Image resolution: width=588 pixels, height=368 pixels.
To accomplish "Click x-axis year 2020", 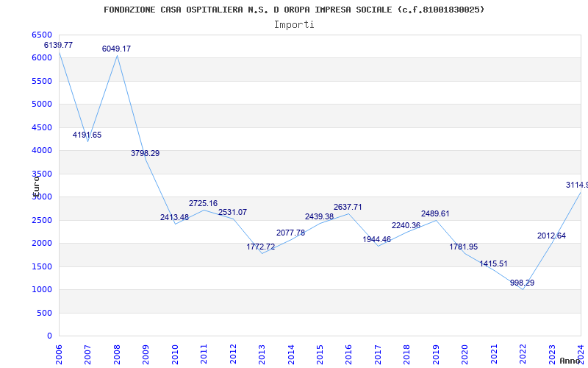I will [465, 355].
